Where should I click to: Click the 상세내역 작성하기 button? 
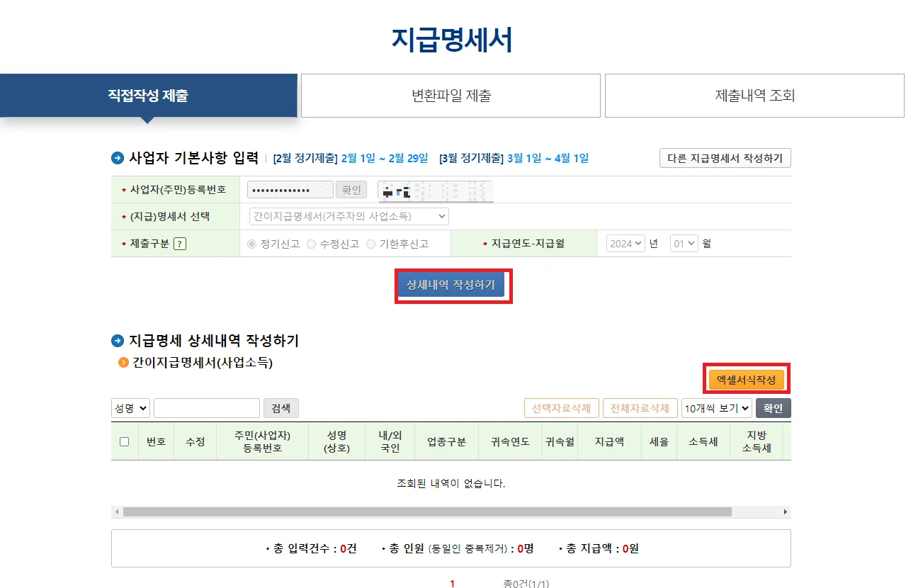coord(451,285)
